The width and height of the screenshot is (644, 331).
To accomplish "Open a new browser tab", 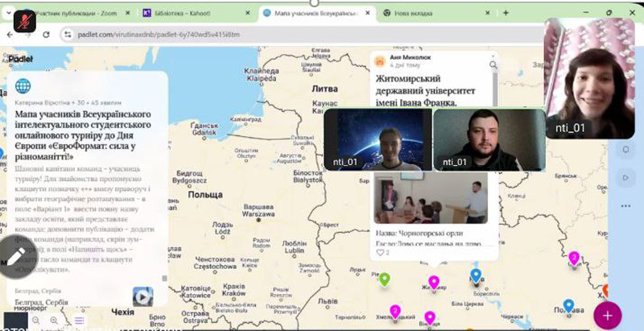I will coord(506,13).
